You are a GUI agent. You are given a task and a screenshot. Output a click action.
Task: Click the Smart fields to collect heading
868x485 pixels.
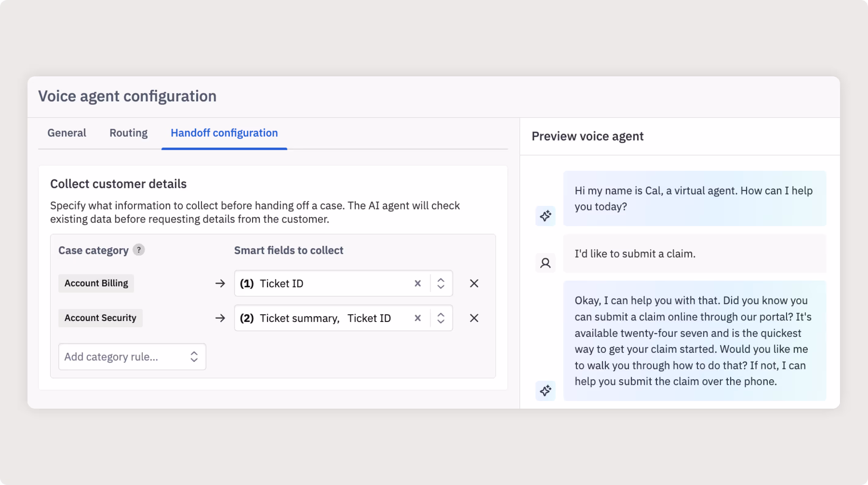pyautogui.click(x=289, y=250)
